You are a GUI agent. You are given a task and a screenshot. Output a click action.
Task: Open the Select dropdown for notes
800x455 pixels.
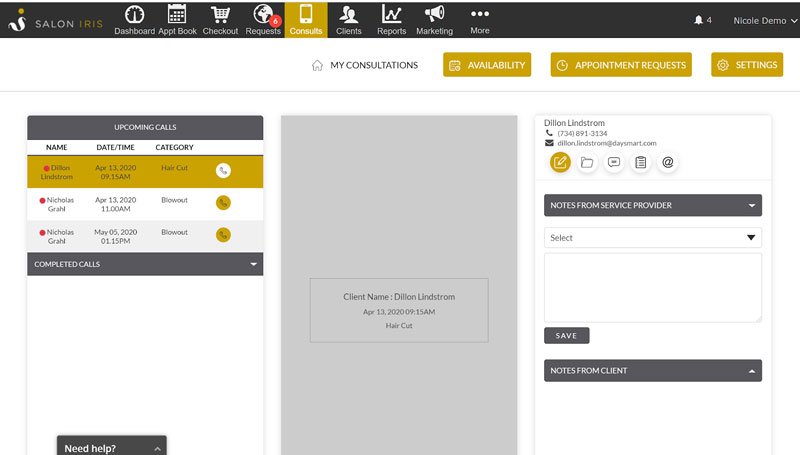point(653,238)
